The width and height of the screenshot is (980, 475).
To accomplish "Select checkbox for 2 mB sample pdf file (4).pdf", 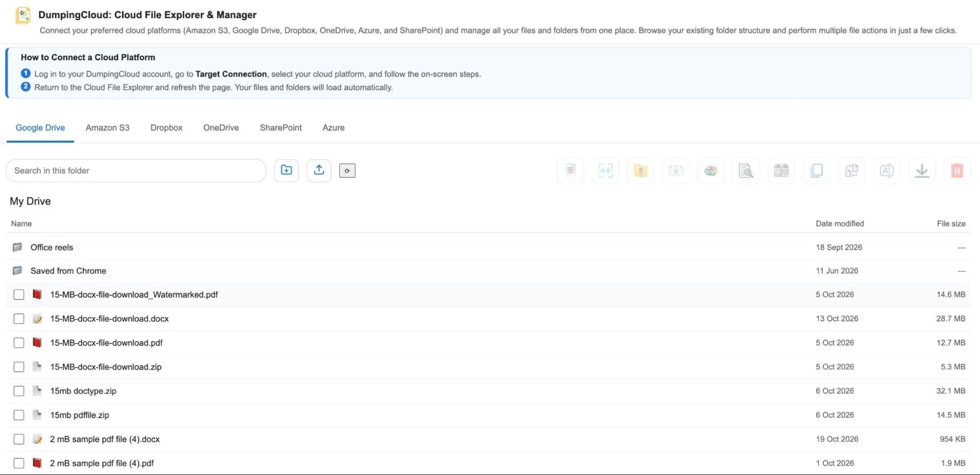I will click(x=19, y=463).
